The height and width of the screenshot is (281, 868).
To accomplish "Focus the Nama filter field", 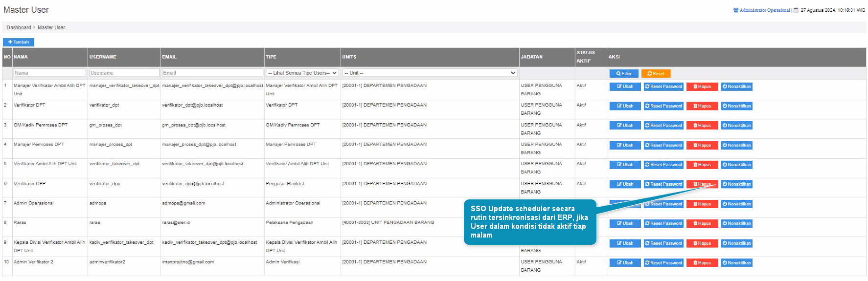I will coord(49,73).
